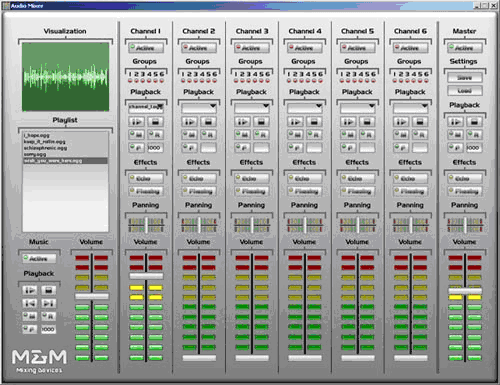The width and height of the screenshot is (500, 385).
Task: Click the waveform visualization display
Action: [x=65, y=77]
